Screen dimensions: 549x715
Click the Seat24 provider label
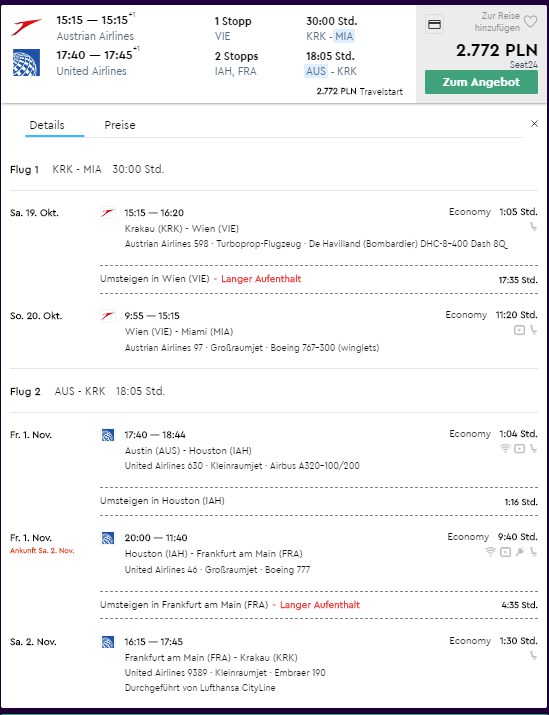[x=524, y=65]
